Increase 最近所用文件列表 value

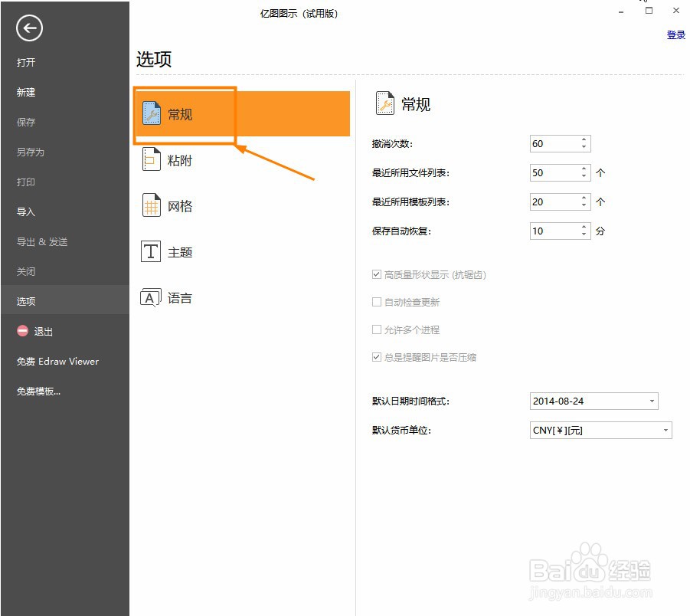584,169
